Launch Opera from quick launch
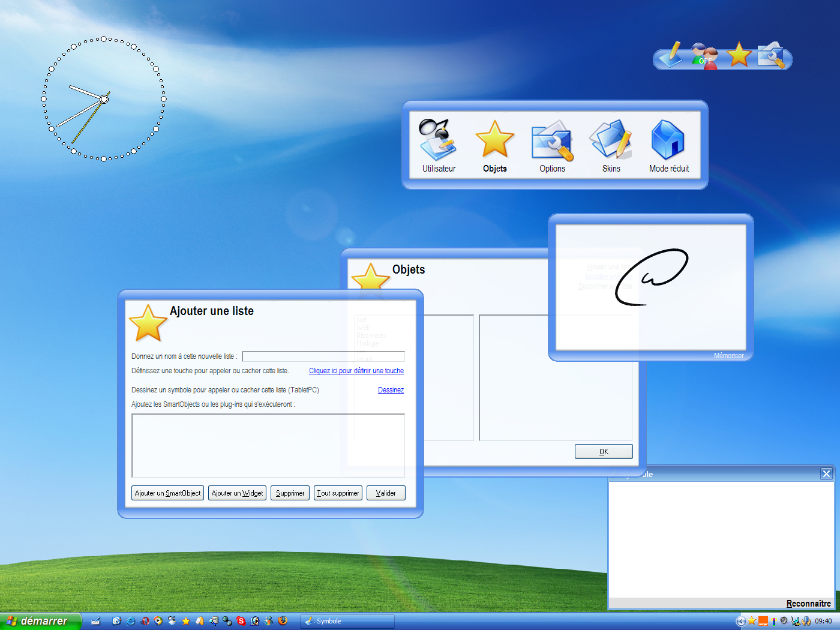840x630 pixels. click(x=146, y=621)
